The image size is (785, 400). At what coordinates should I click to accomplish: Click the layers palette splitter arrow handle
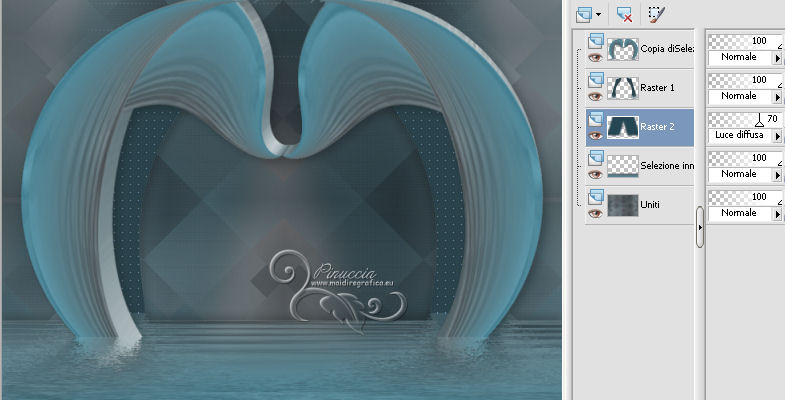[x=700, y=227]
